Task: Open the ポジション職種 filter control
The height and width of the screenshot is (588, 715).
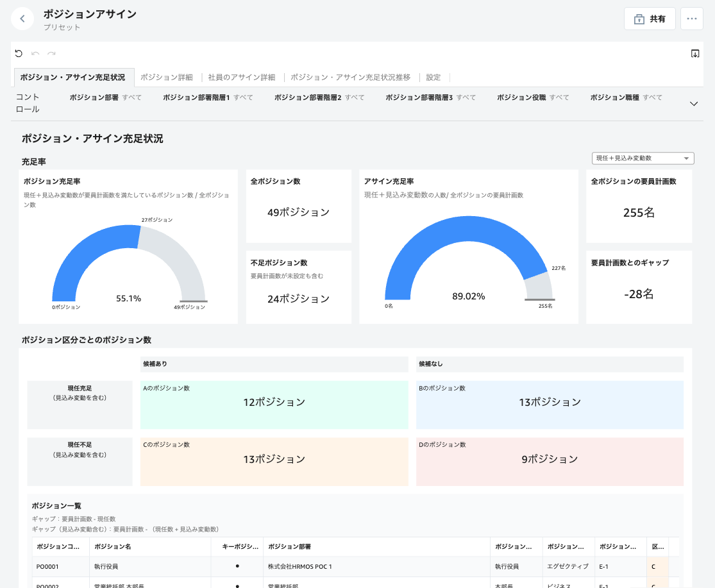Action: pos(626,97)
